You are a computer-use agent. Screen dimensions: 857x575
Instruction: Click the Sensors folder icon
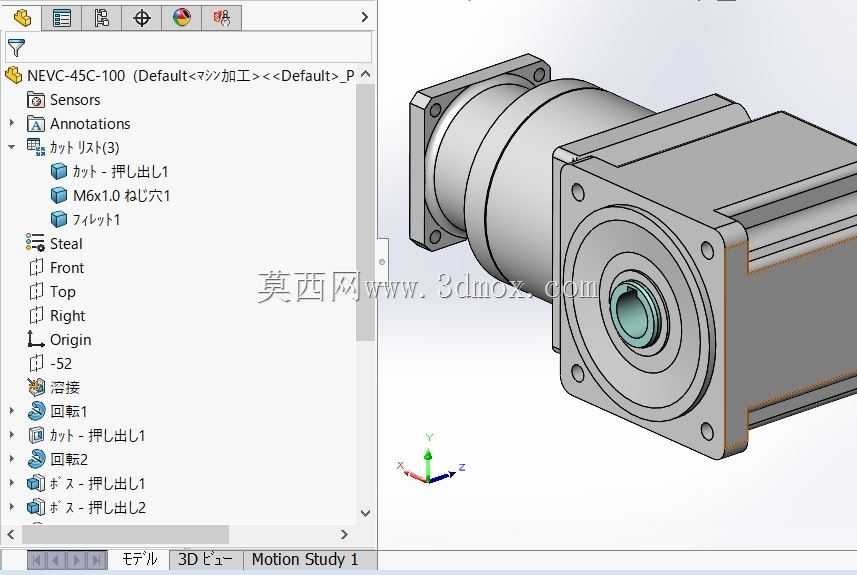(x=36, y=99)
